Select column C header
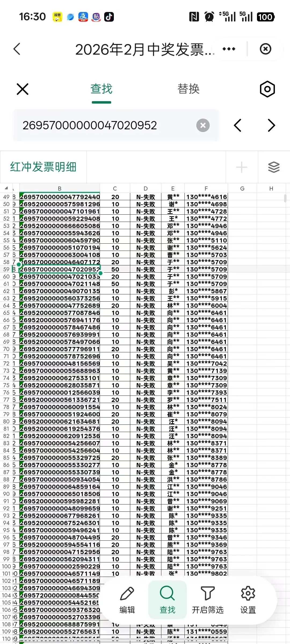Screen dimensions: 290x644 click(x=115, y=188)
